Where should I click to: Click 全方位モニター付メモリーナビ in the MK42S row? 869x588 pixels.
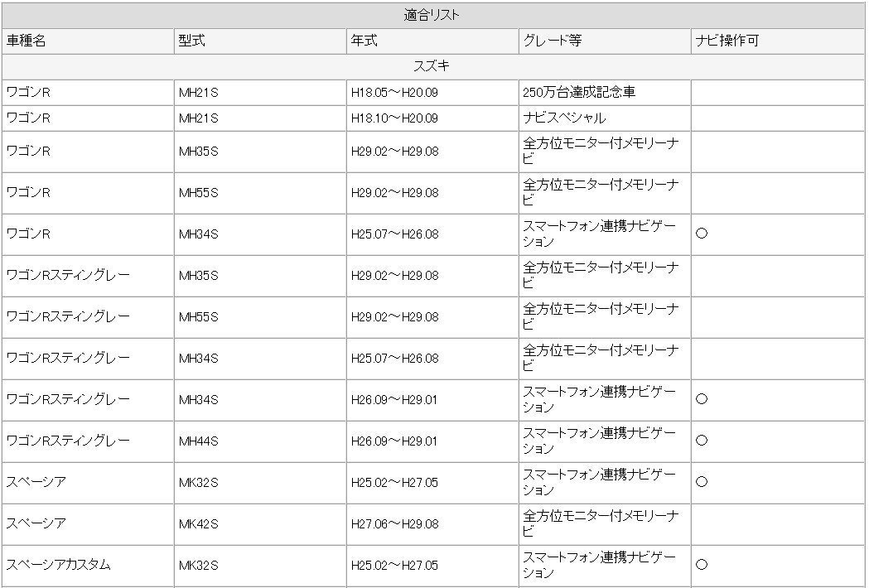pos(601,523)
